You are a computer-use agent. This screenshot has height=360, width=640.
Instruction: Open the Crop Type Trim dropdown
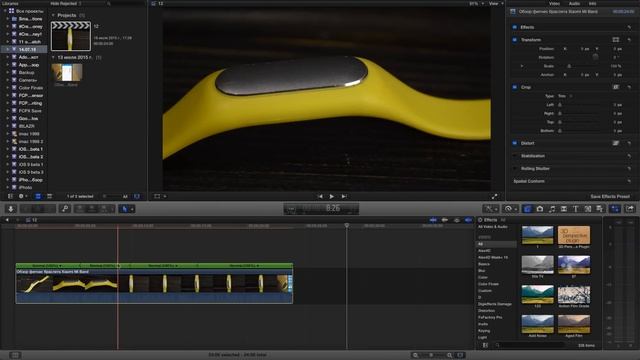pyautogui.click(x=564, y=96)
